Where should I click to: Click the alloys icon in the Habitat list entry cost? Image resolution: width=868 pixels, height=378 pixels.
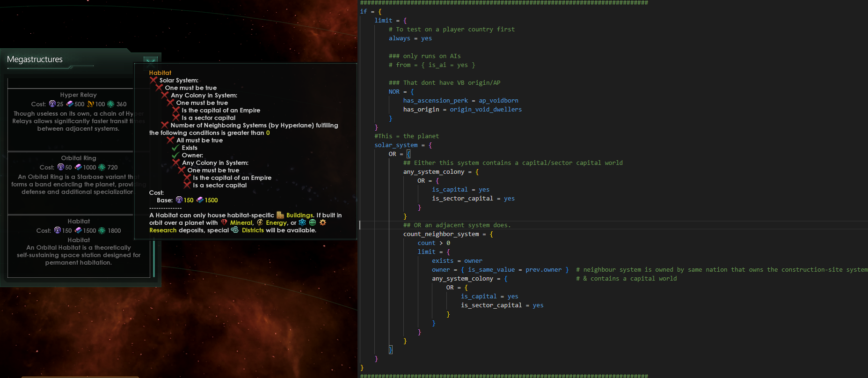click(x=79, y=230)
